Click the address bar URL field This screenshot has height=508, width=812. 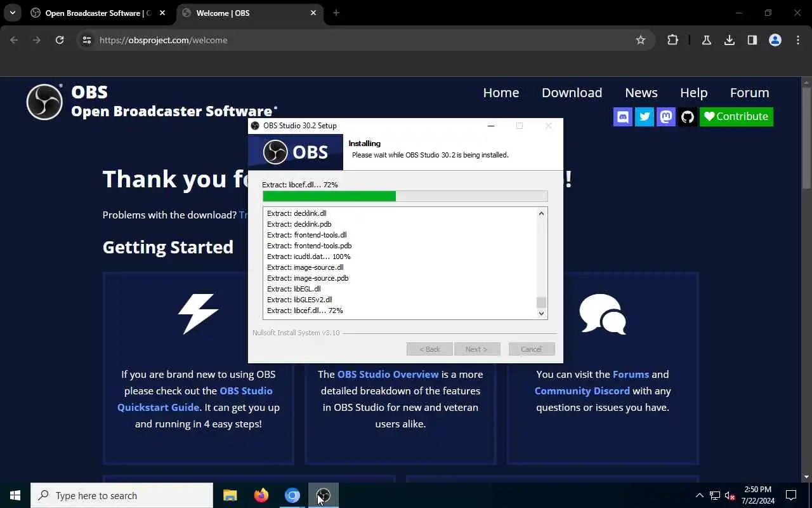coord(365,40)
